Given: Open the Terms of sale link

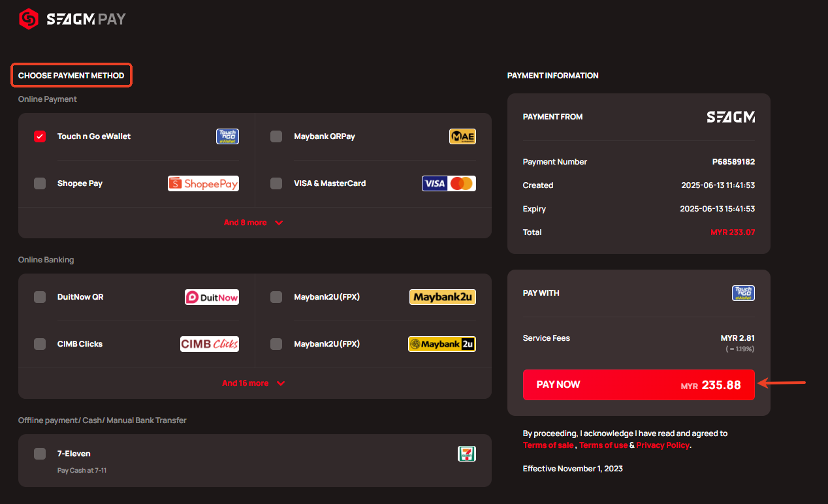Looking at the screenshot, I should point(549,445).
